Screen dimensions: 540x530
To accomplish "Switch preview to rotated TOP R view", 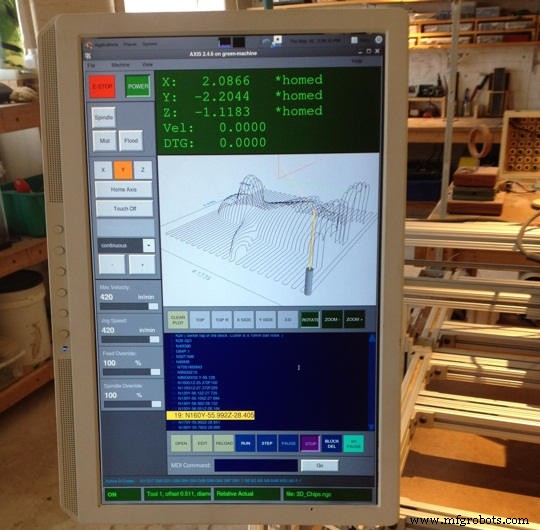I will coord(222,320).
